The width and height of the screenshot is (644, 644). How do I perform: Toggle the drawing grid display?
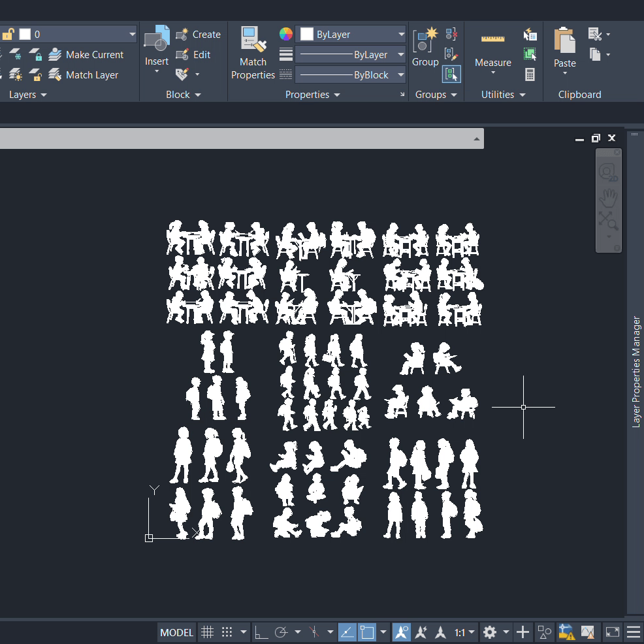click(x=207, y=632)
